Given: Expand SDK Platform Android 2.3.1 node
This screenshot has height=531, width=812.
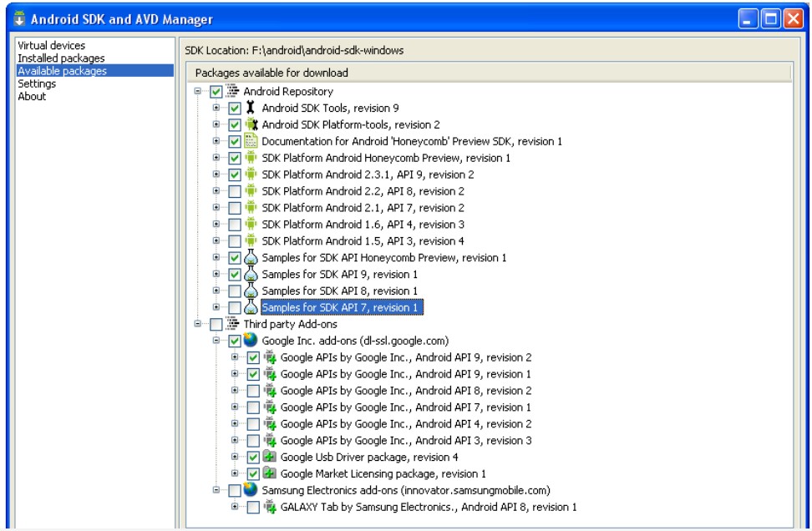Looking at the screenshot, I should coord(216,174).
